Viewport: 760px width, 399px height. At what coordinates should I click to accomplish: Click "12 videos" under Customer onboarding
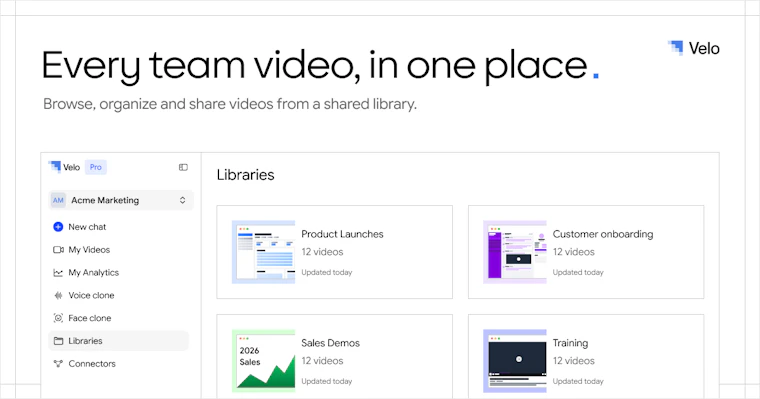coord(573,252)
